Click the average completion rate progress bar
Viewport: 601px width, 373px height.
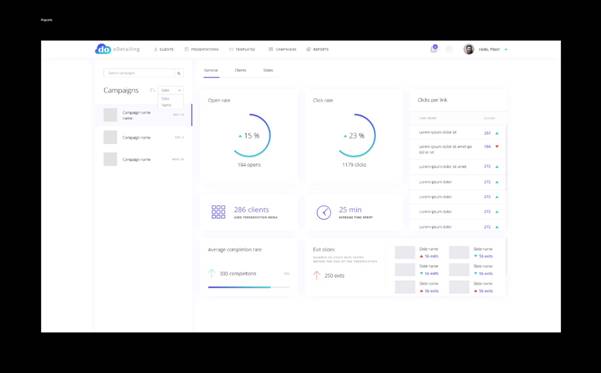point(249,287)
